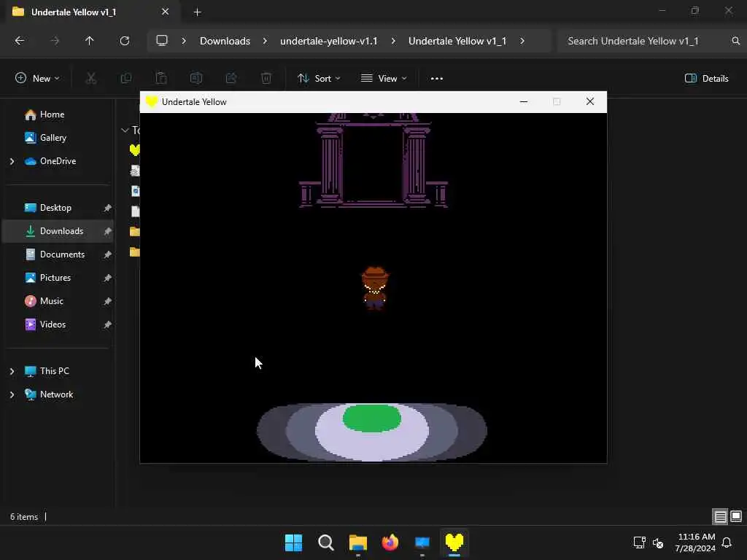The height and width of the screenshot is (560, 747).
Task: Expand the Network tree node
Action: (12, 394)
